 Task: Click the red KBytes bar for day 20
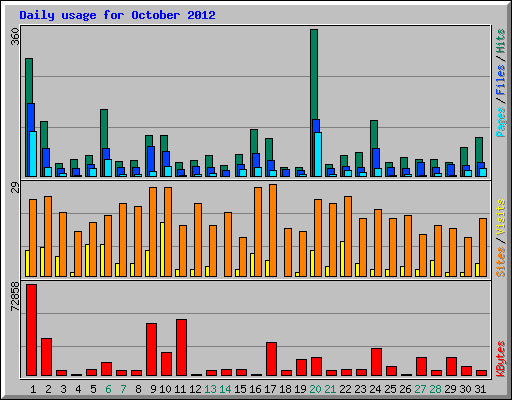[x=317, y=366]
